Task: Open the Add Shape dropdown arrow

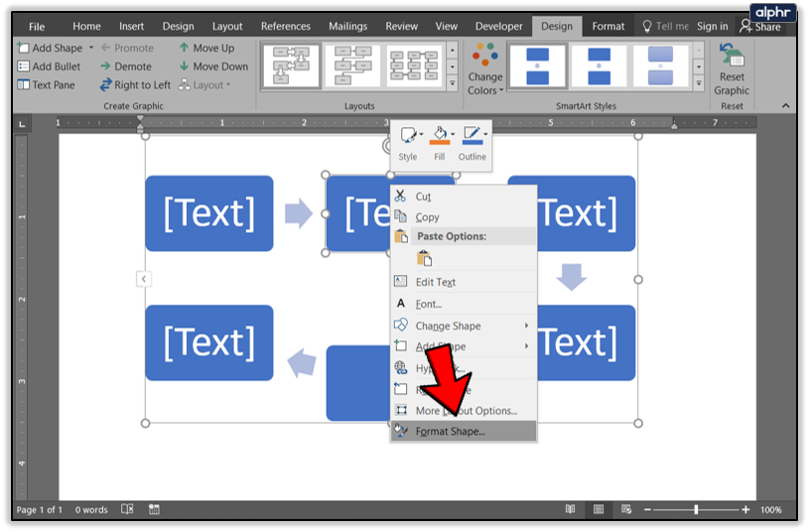Action: click(x=91, y=48)
